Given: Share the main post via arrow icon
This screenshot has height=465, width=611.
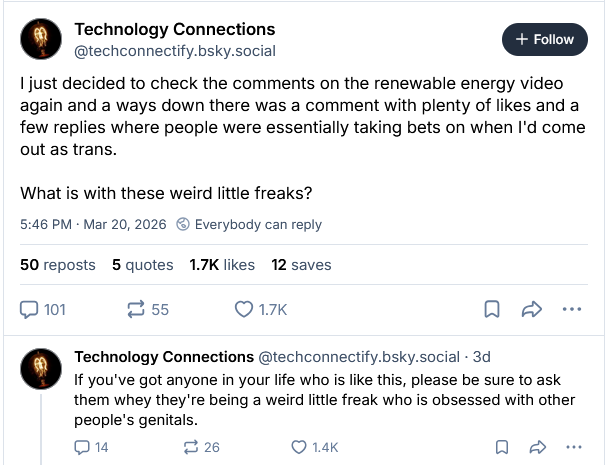Looking at the screenshot, I should click(532, 310).
